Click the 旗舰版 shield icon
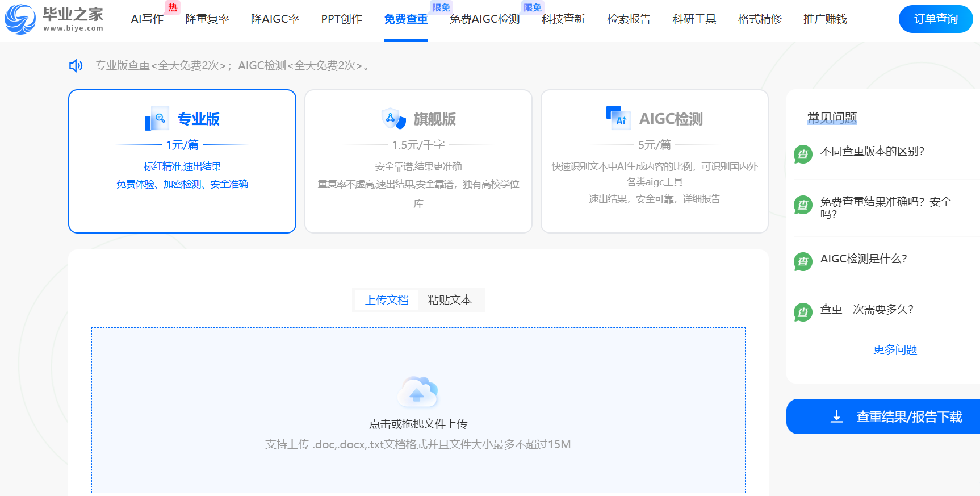 pyautogui.click(x=393, y=119)
